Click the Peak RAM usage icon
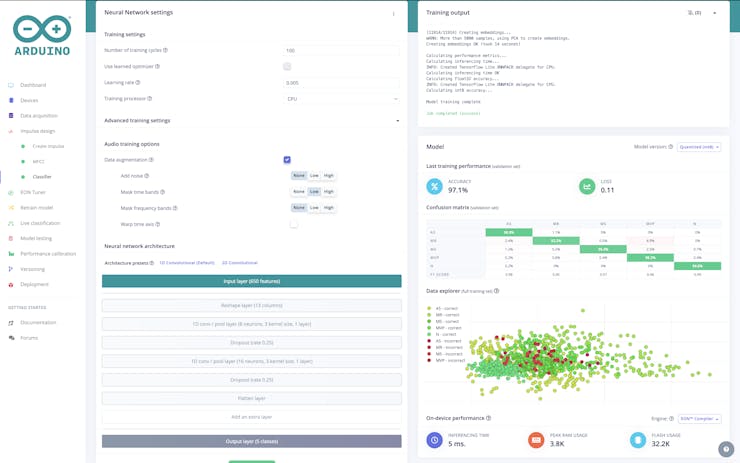Viewport: 740px width, 463px height. pos(536,440)
